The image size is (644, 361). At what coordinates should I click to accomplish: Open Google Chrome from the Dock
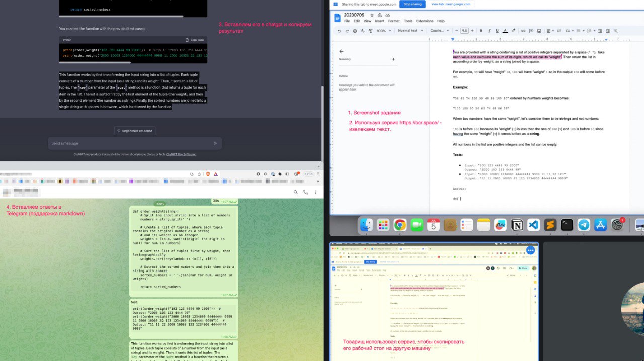[x=400, y=225]
